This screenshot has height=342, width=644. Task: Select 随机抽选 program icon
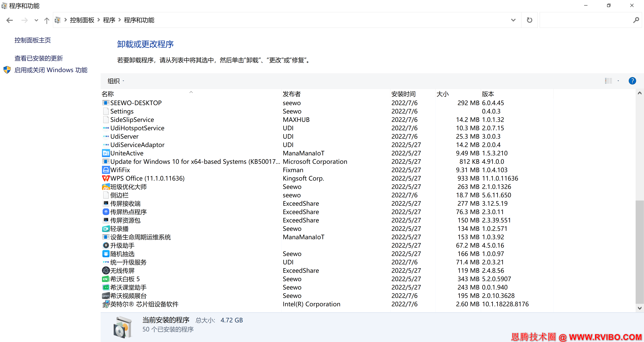point(106,254)
